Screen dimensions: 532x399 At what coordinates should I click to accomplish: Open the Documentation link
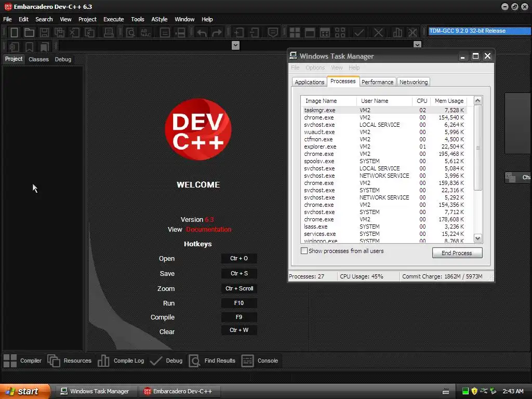[x=209, y=229]
